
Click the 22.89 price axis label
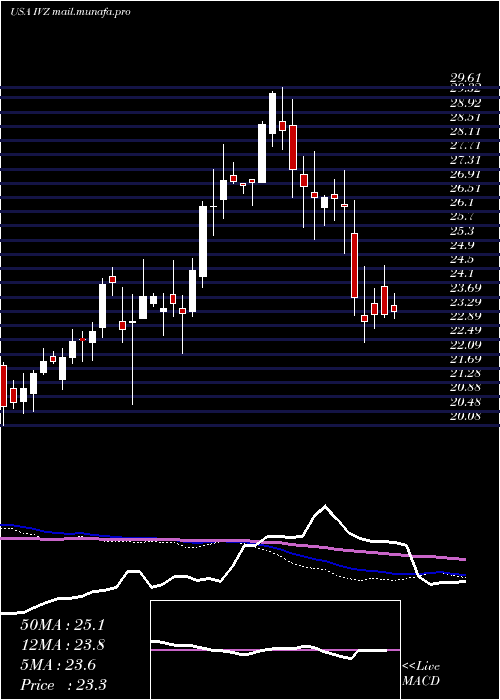click(x=465, y=317)
